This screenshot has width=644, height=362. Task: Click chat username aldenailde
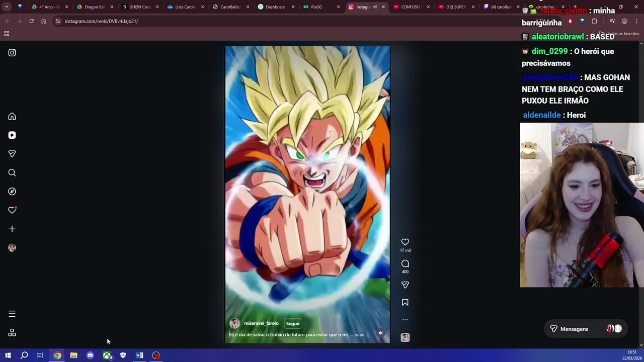click(542, 115)
